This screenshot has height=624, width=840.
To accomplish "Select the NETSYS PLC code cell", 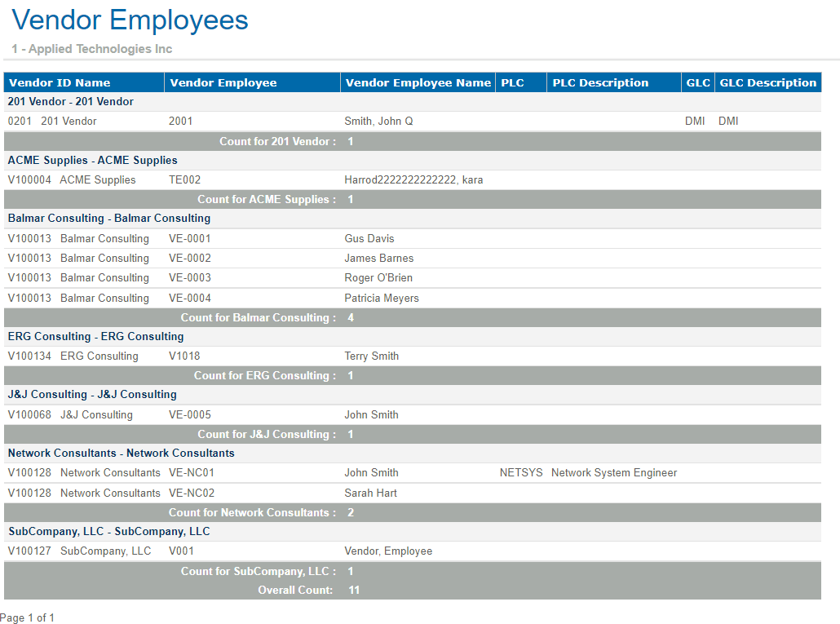I will (x=520, y=473).
